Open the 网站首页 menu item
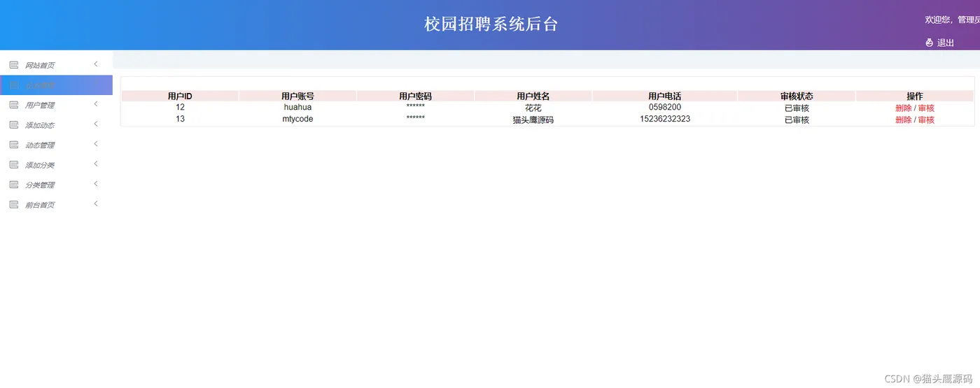Viewport: 980px width, 388px height. (x=40, y=66)
